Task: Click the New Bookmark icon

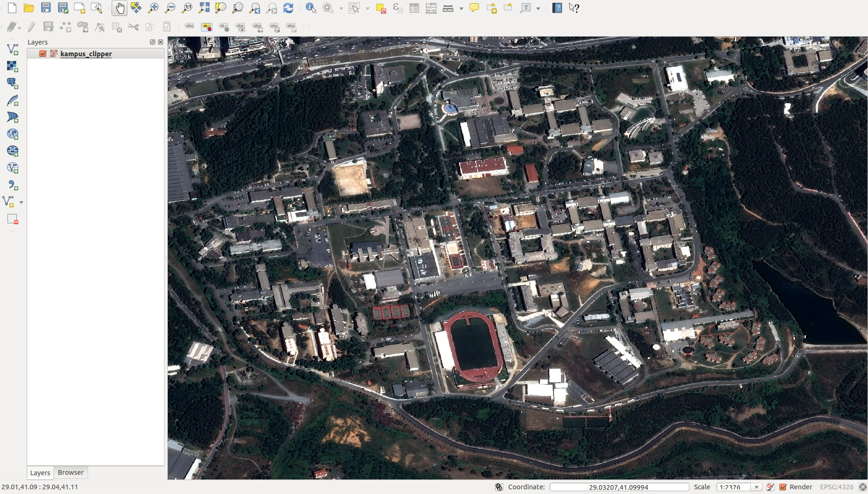Action: (491, 8)
